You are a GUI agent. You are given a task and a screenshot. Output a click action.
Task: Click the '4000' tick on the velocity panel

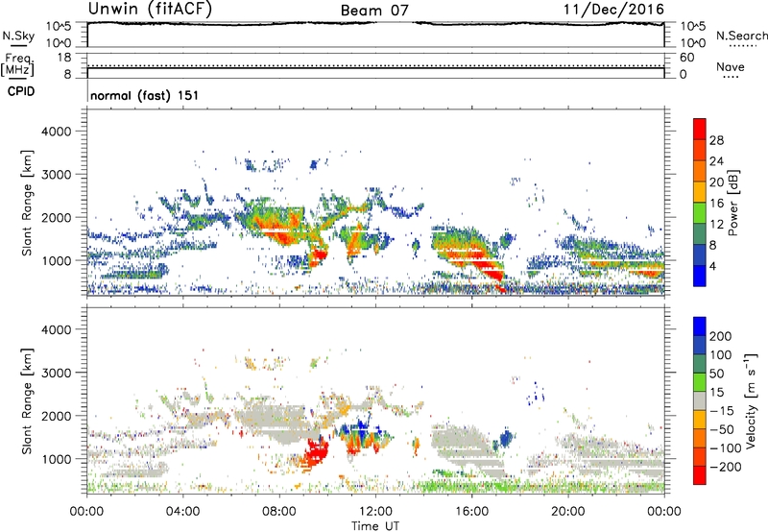pos(57,329)
